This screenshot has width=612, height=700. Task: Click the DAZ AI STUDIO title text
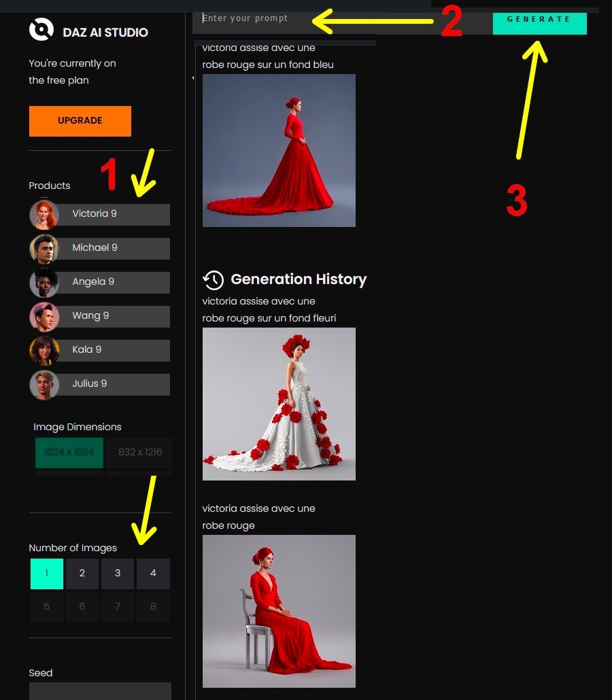[x=105, y=33]
